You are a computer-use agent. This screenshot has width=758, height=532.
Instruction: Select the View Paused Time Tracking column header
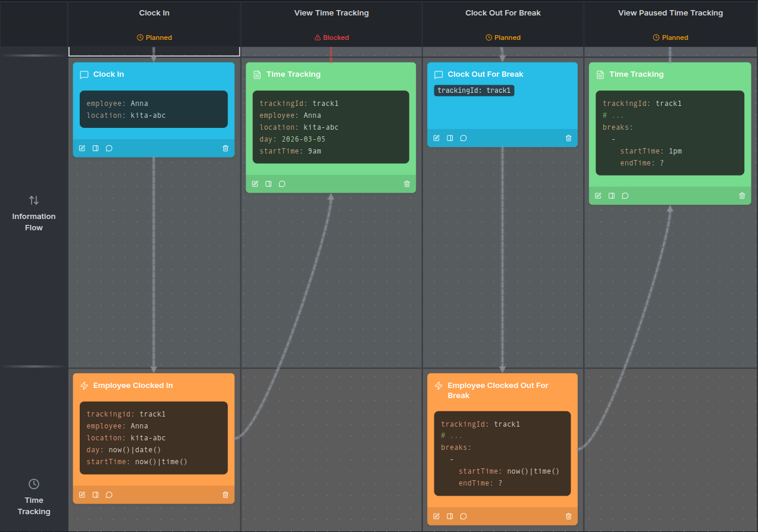pos(670,13)
